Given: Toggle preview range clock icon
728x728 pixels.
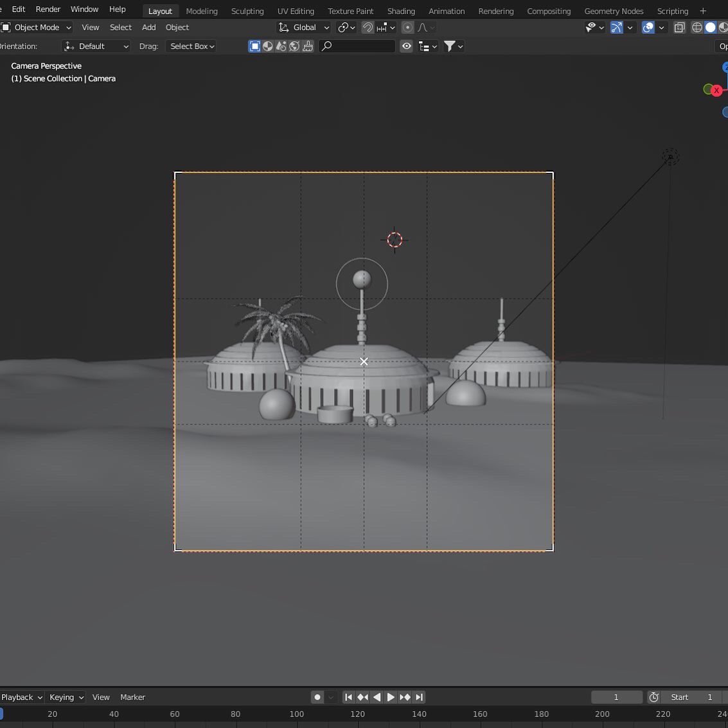Looking at the screenshot, I should [x=653, y=697].
